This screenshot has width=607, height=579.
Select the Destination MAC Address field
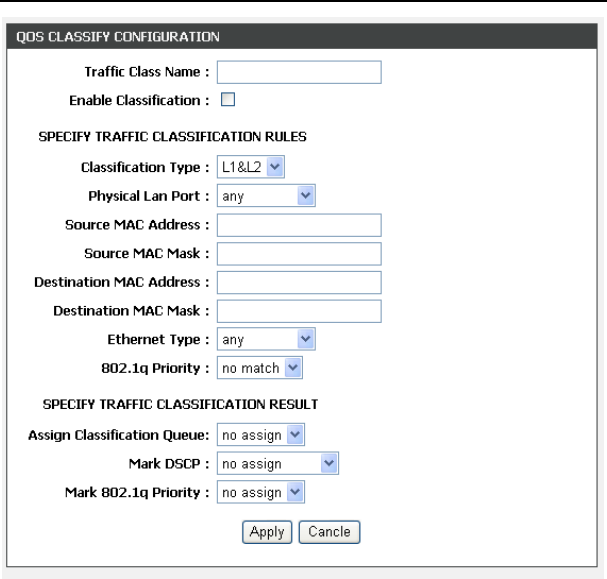tap(299, 283)
